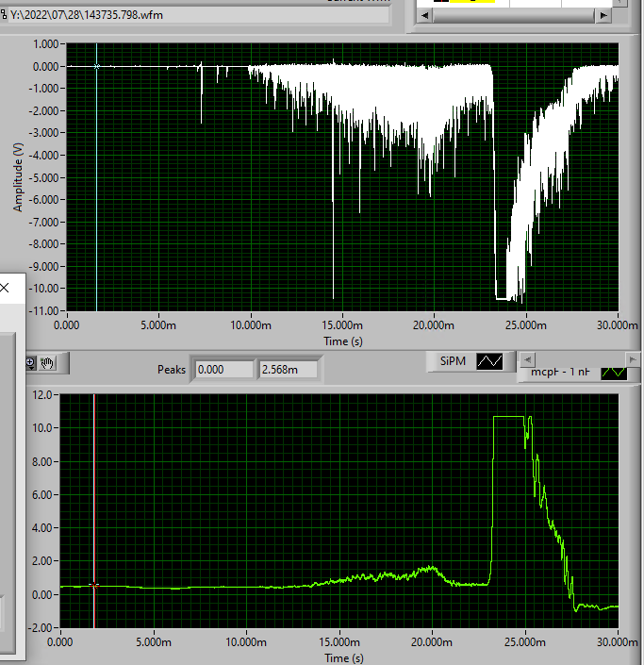Click upper graph 30.000m x-axis end value
The width and height of the screenshot is (644, 665).
[x=618, y=325]
